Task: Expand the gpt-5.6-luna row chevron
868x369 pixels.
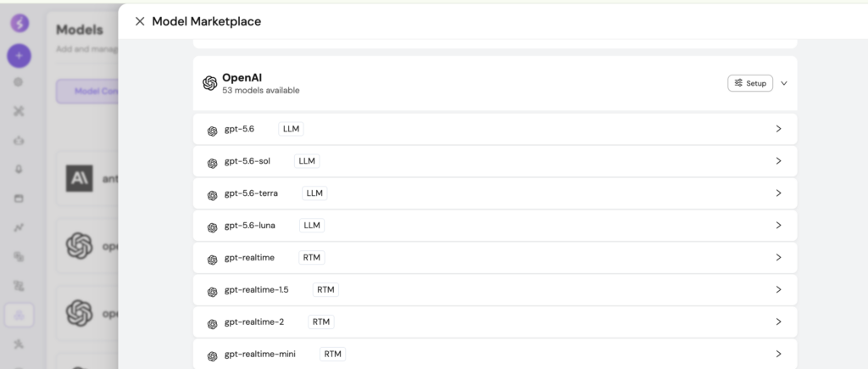Action: 778,225
